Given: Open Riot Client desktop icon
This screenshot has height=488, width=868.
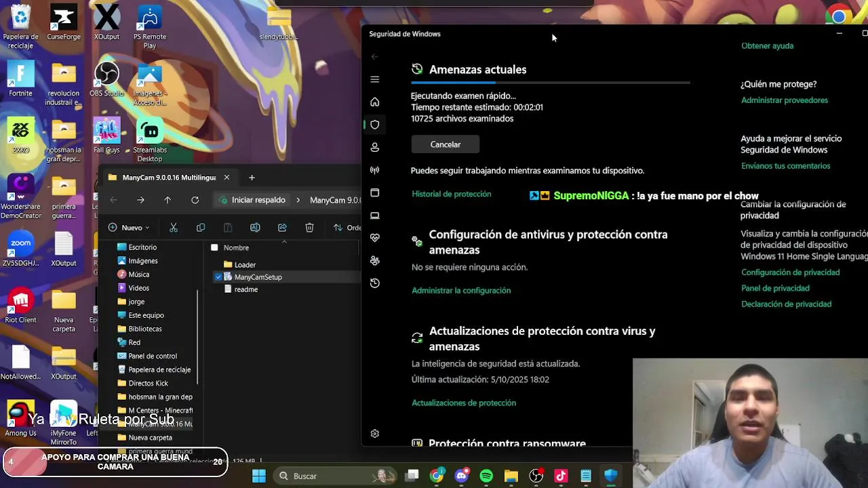Looking at the screenshot, I should pos(20,306).
